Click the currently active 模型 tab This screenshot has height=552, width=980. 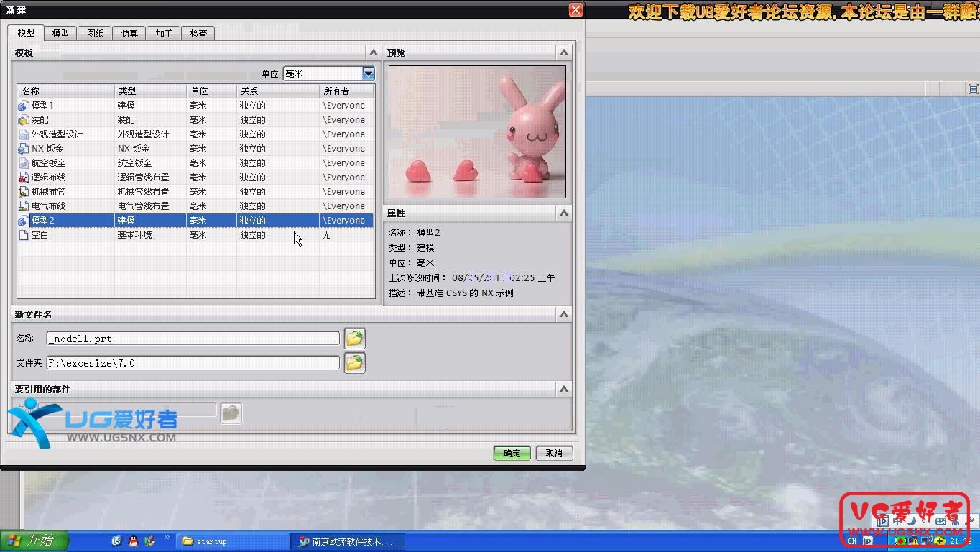pos(26,33)
